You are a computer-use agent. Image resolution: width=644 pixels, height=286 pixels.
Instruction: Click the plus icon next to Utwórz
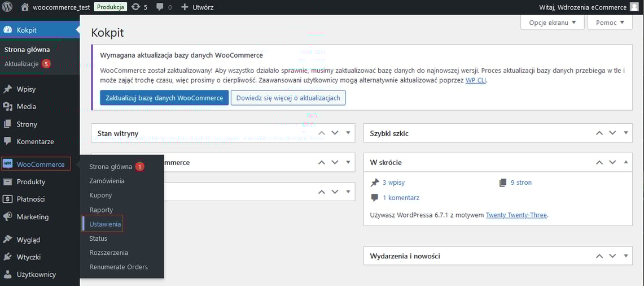pos(185,7)
